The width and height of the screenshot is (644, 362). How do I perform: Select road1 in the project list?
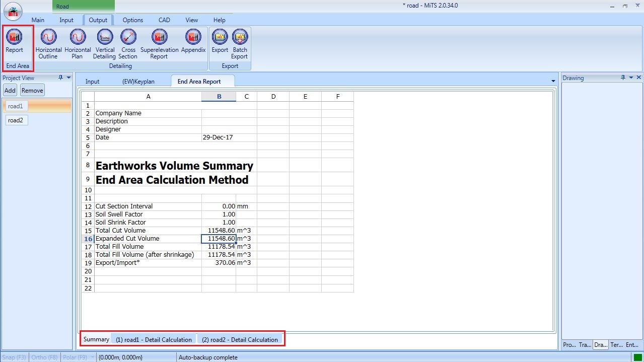tap(37, 106)
